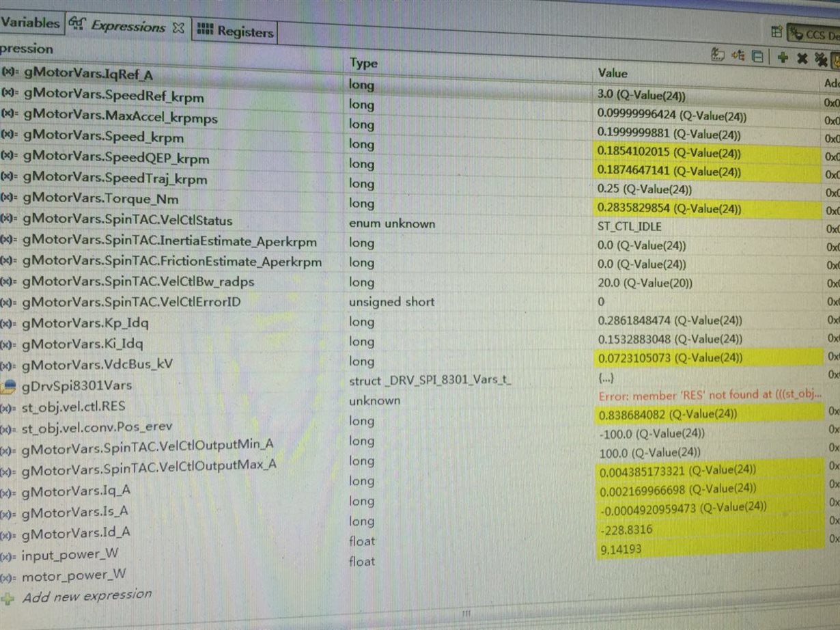
Task: Select the gMotorVars.Is_A expression
Action: coord(74,511)
